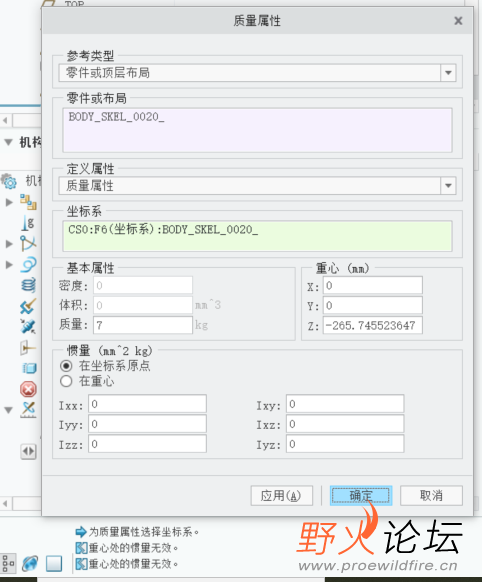Select the bushing loads icon with arrows

[28, 327]
